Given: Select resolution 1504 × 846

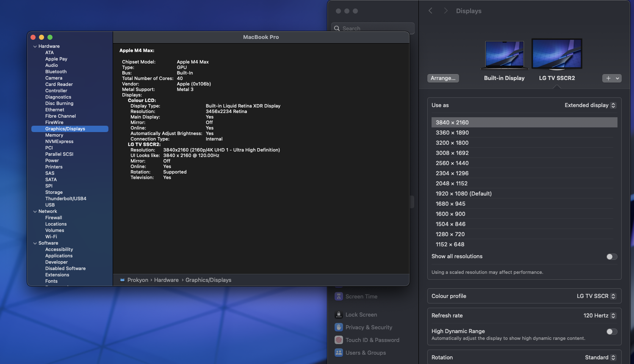Looking at the screenshot, I should tap(524, 224).
